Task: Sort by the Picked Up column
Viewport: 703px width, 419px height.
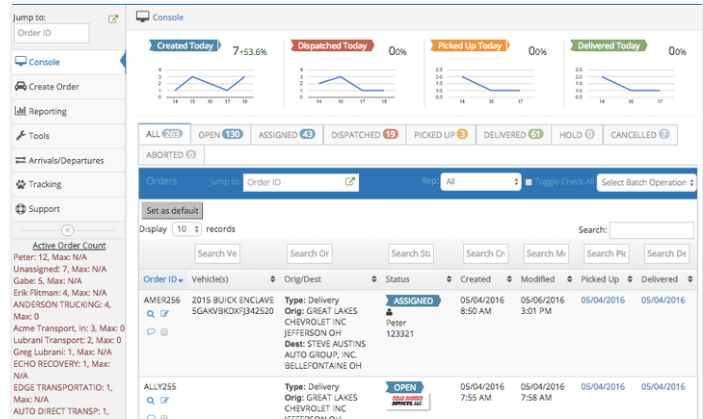Action: [x=606, y=279]
